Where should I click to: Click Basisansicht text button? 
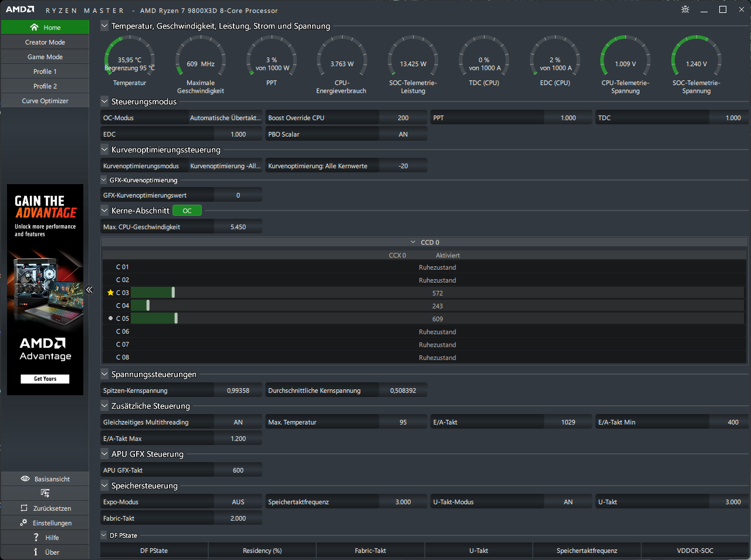coord(52,479)
